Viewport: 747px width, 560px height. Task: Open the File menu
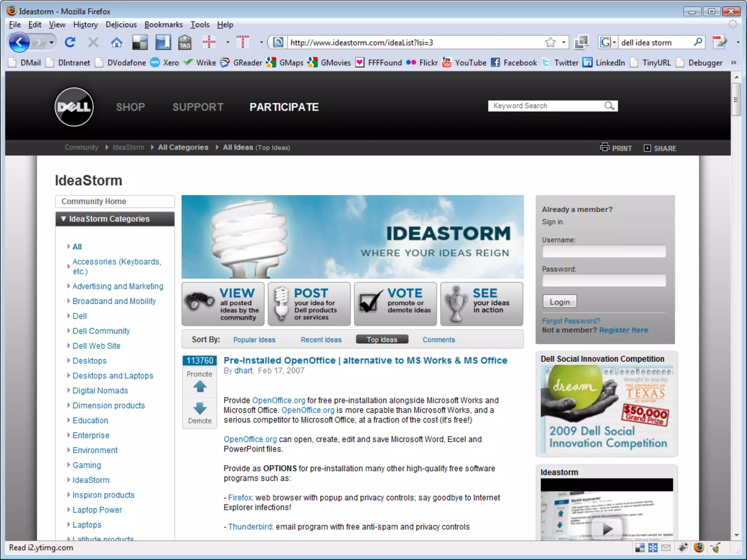tap(15, 24)
